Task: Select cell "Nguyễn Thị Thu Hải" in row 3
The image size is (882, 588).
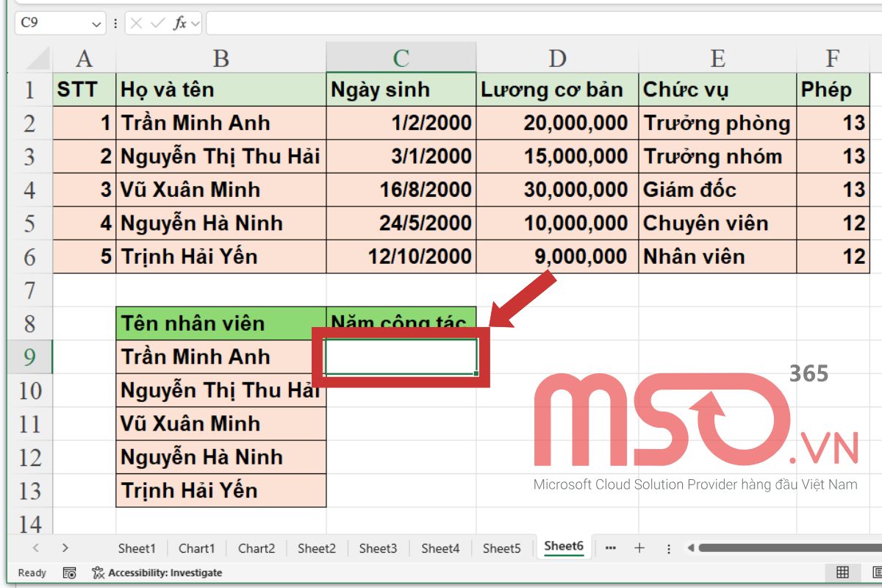Action: (221, 157)
